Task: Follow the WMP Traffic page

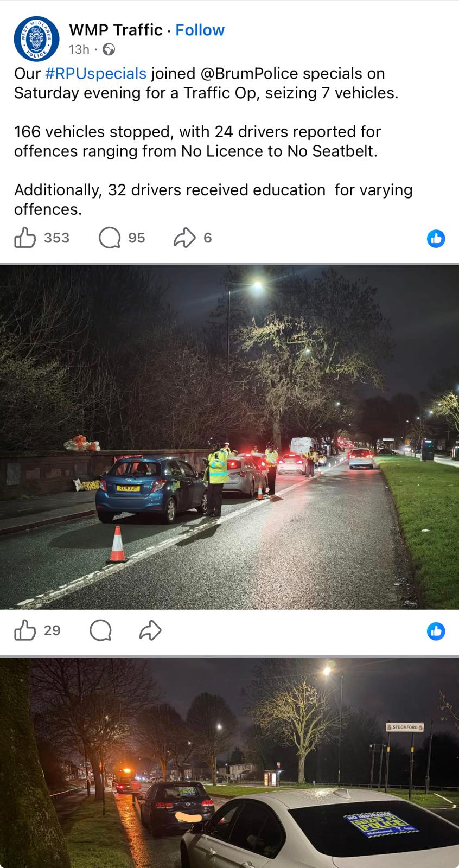Action: 200,30
